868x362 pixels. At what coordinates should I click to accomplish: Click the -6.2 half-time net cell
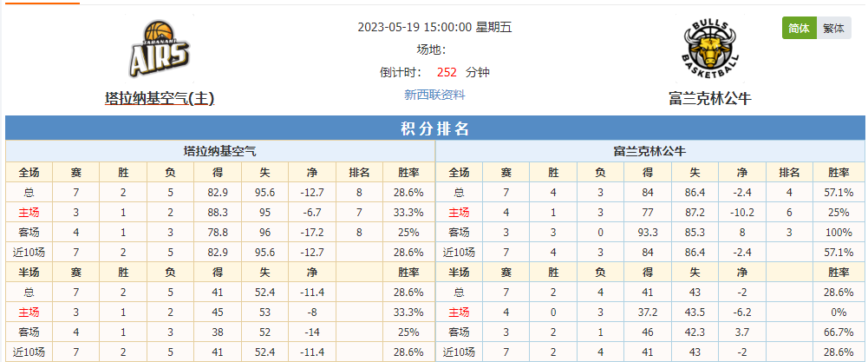[x=741, y=313]
